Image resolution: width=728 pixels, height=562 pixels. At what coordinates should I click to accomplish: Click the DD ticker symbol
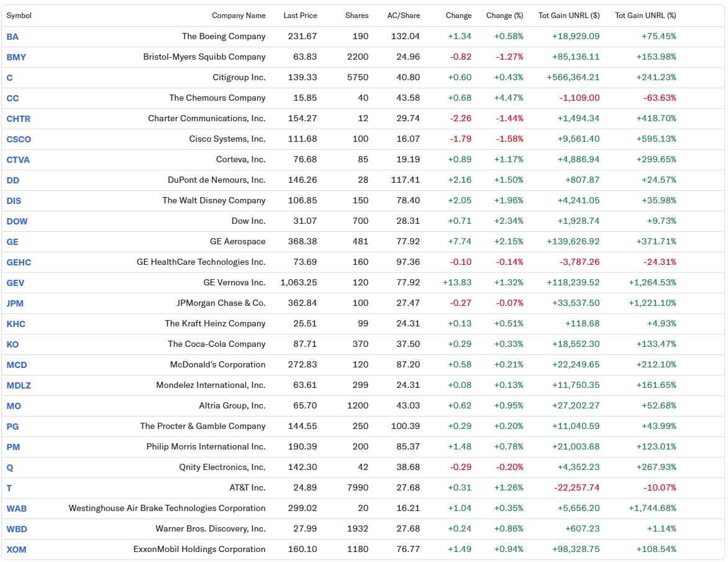13,180
